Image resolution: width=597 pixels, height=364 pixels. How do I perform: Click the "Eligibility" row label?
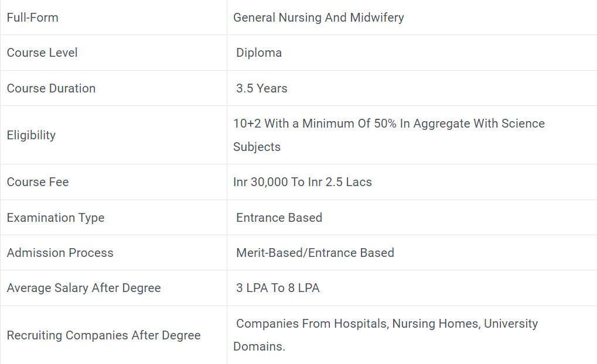coord(31,135)
